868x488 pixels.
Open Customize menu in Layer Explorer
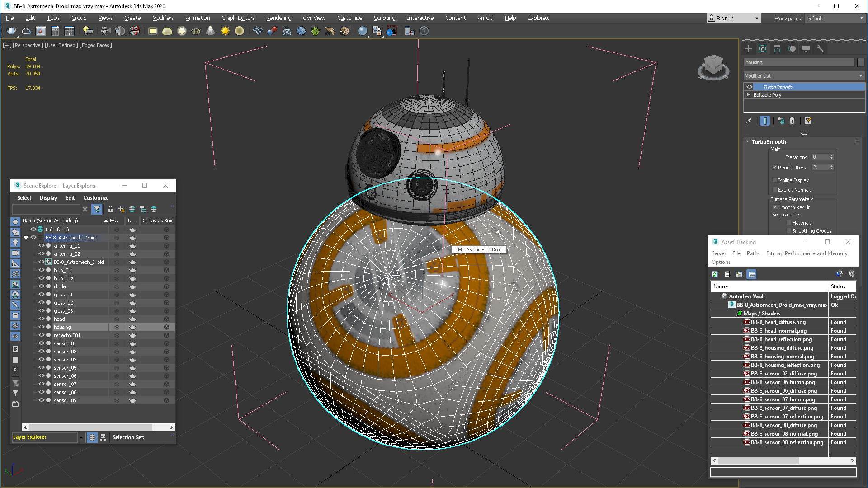pyautogui.click(x=96, y=198)
